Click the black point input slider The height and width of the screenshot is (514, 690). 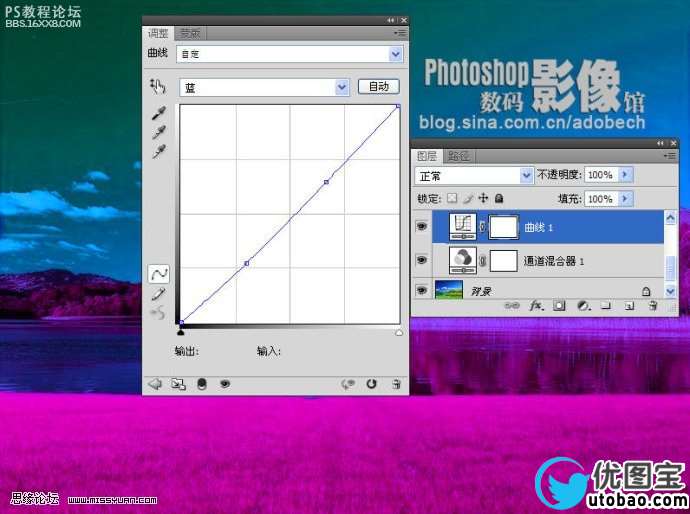[x=180, y=332]
